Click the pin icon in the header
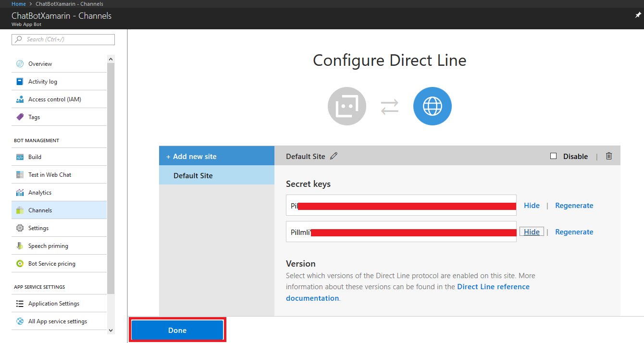The width and height of the screenshot is (644, 343). [638, 15]
